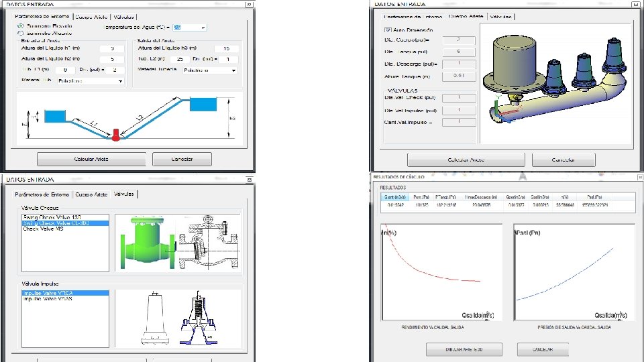Click Calcular Ariete below the 3D model

pos(466,160)
